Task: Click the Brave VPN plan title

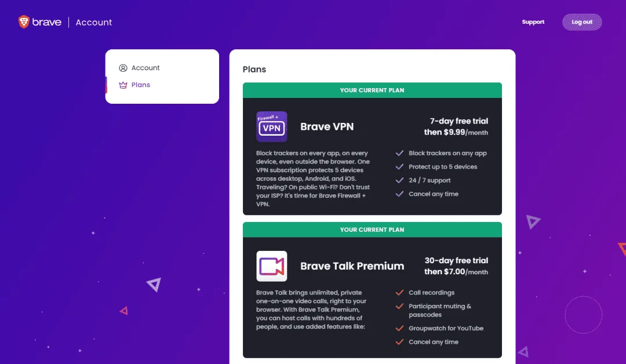Action: (x=327, y=126)
